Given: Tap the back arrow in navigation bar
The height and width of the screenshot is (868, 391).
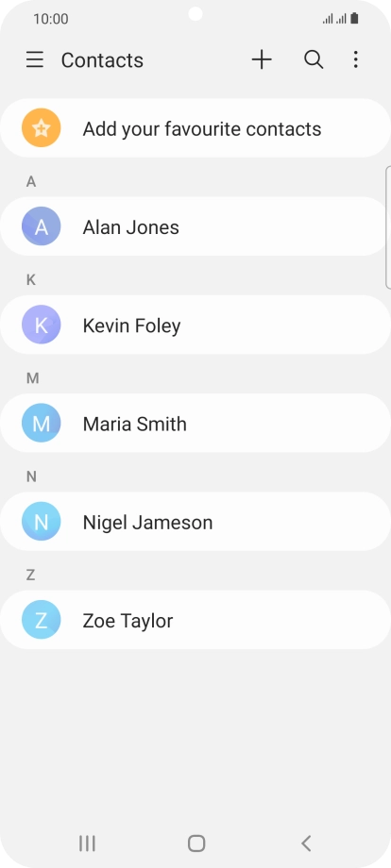Looking at the screenshot, I should [306, 843].
